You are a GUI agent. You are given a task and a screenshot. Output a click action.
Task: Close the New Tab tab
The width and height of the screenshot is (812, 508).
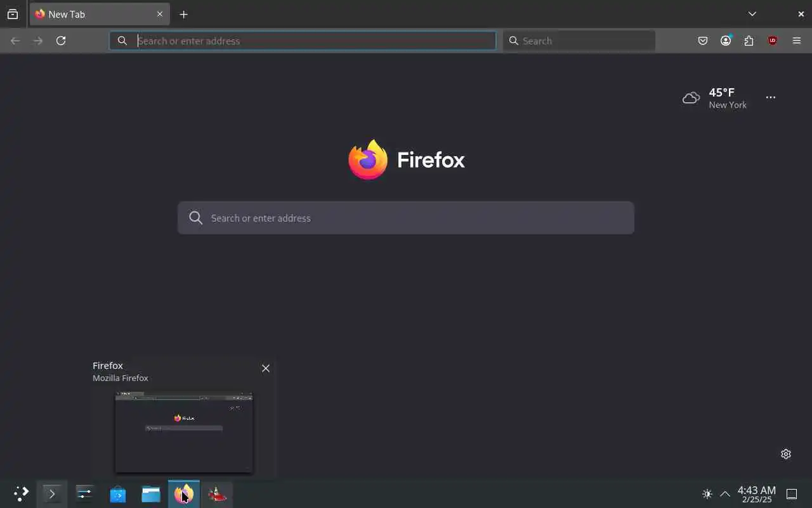pyautogui.click(x=160, y=14)
